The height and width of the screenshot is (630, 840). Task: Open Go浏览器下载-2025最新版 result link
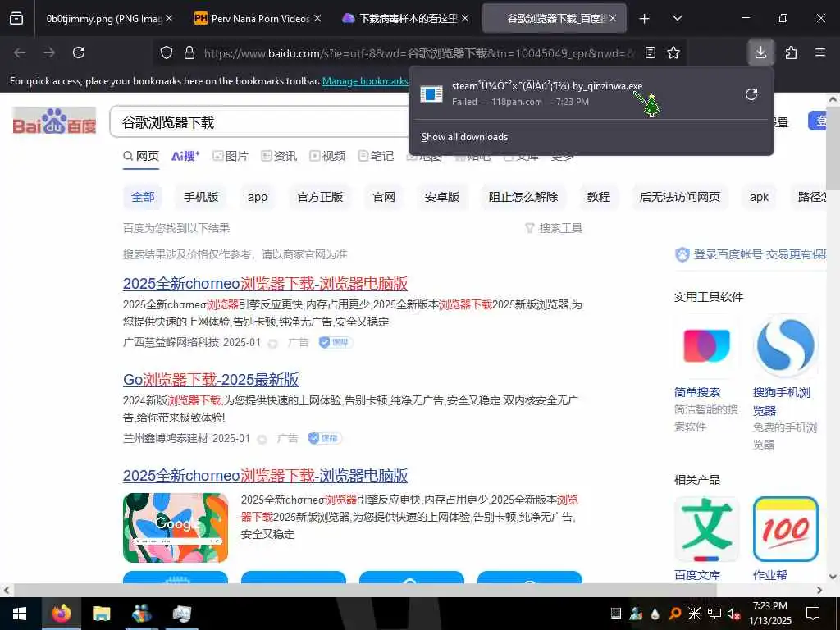click(x=211, y=380)
